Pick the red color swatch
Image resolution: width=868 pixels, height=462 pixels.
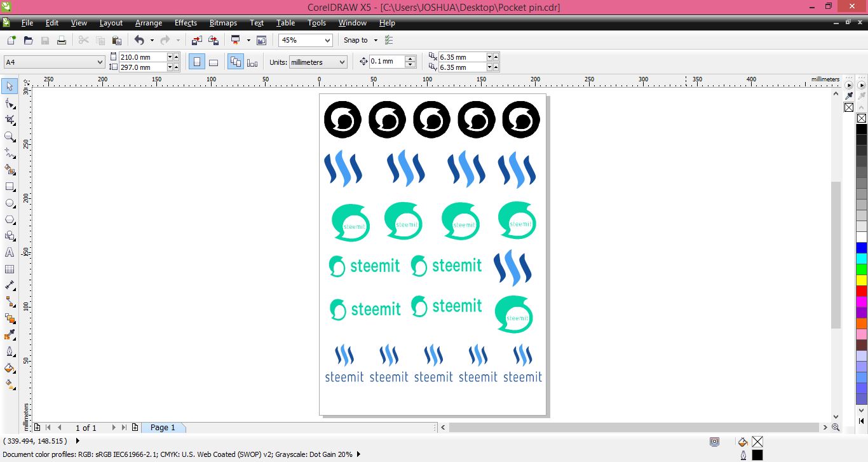862,290
